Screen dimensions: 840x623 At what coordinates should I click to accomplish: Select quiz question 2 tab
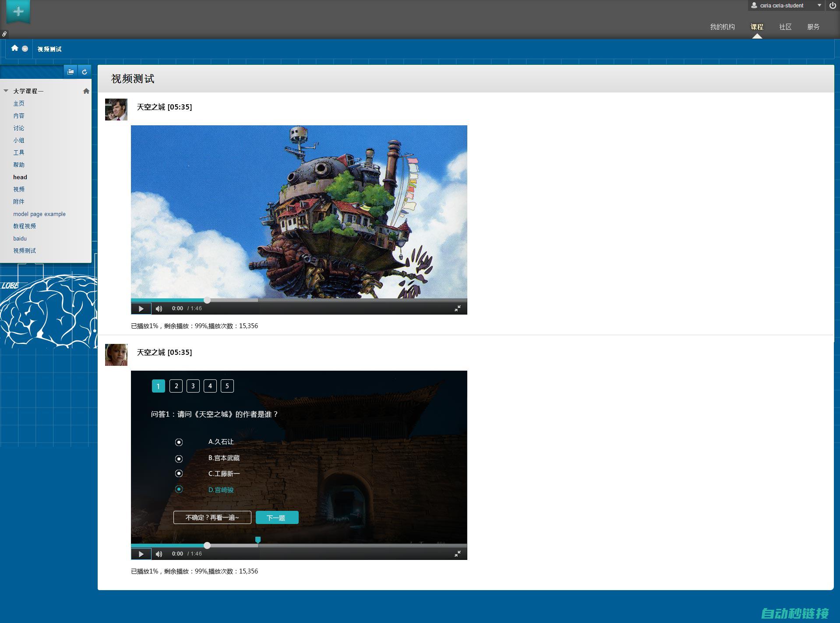click(176, 386)
